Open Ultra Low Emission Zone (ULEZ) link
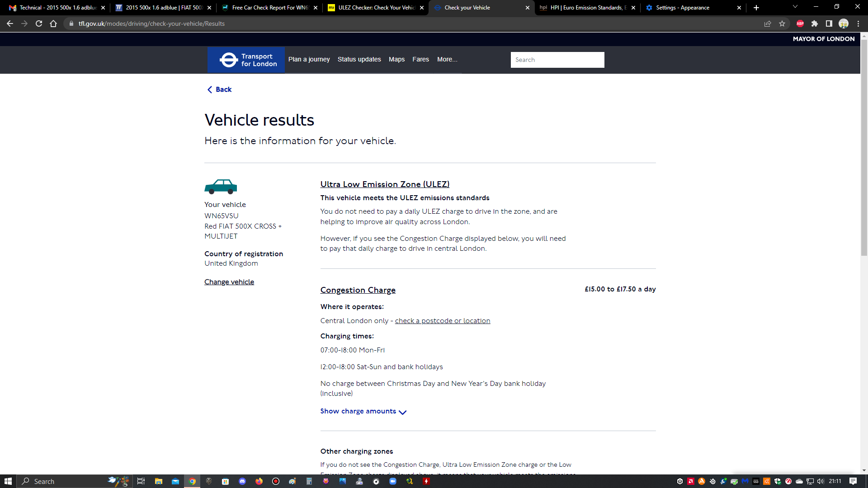The image size is (868, 488). coord(385,184)
